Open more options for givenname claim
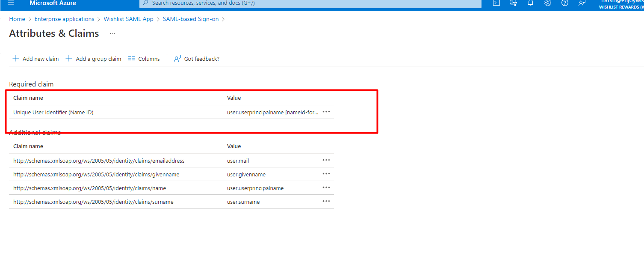 tap(326, 174)
